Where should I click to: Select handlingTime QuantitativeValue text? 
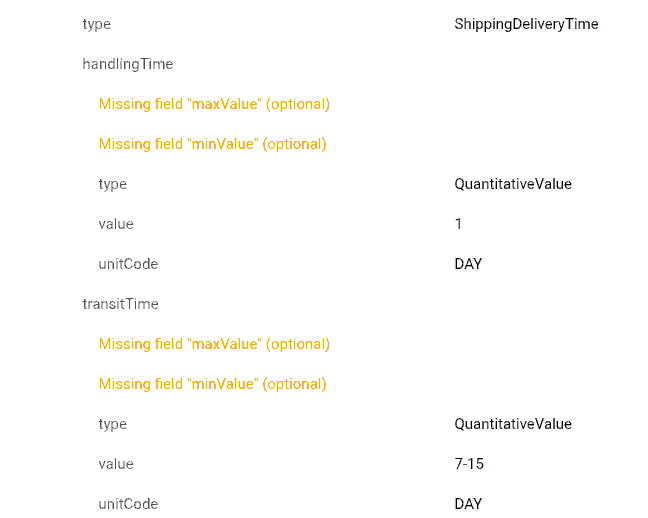(x=513, y=184)
